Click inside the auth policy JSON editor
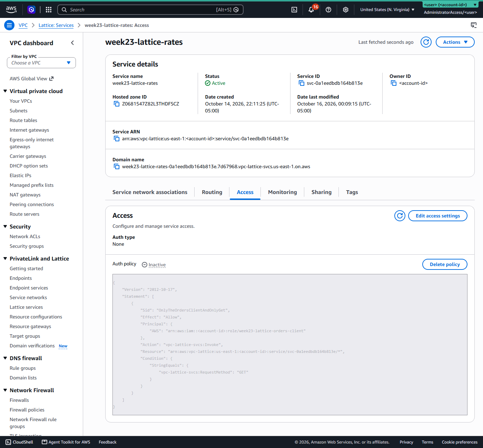This screenshot has height=448, width=483. click(x=290, y=345)
